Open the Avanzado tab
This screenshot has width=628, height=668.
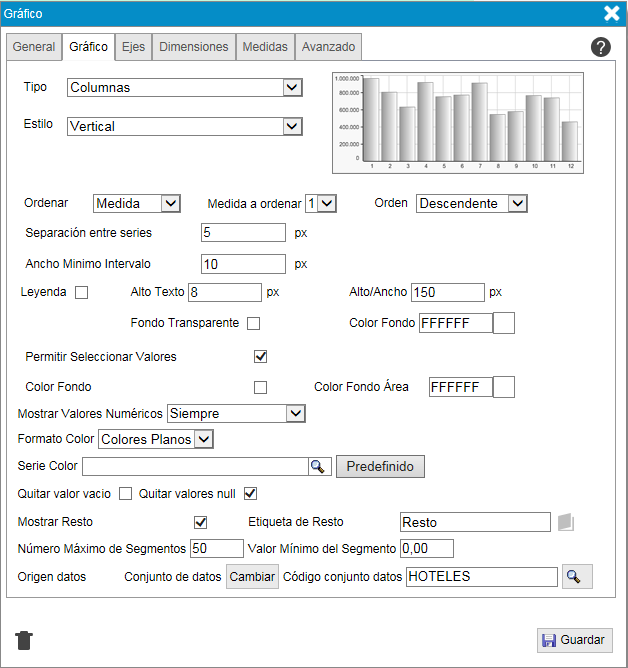(328, 47)
